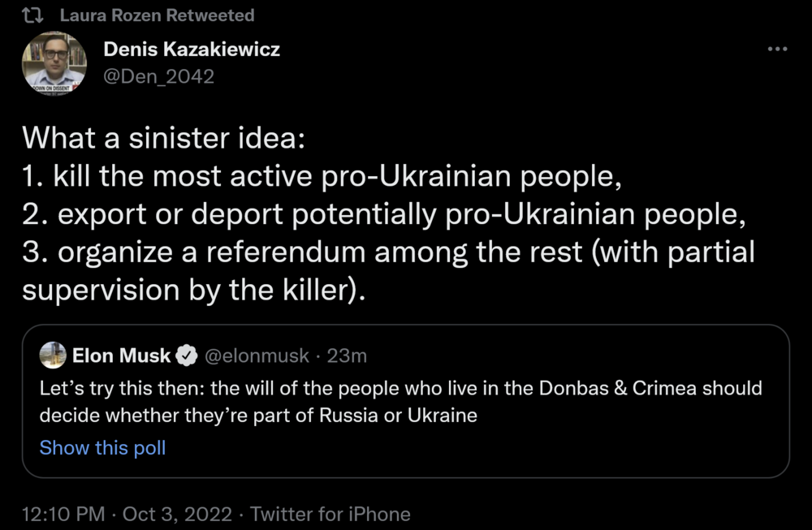Open Denis Kazakiewicz's profile picture
The image size is (812, 530).
click(54, 63)
